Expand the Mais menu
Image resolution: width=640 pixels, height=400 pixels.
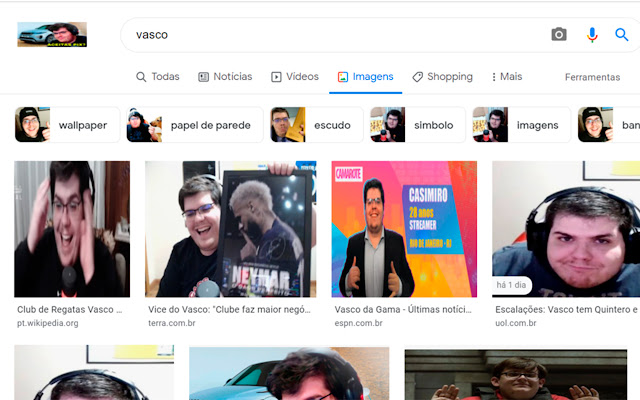click(x=507, y=77)
